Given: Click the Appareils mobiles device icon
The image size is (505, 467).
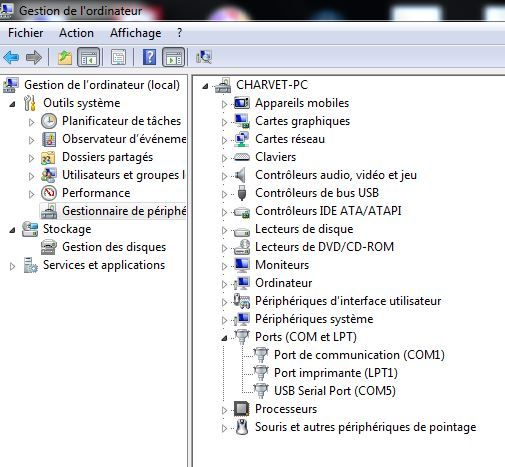Looking at the screenshot, I should [x=242, y=103].
